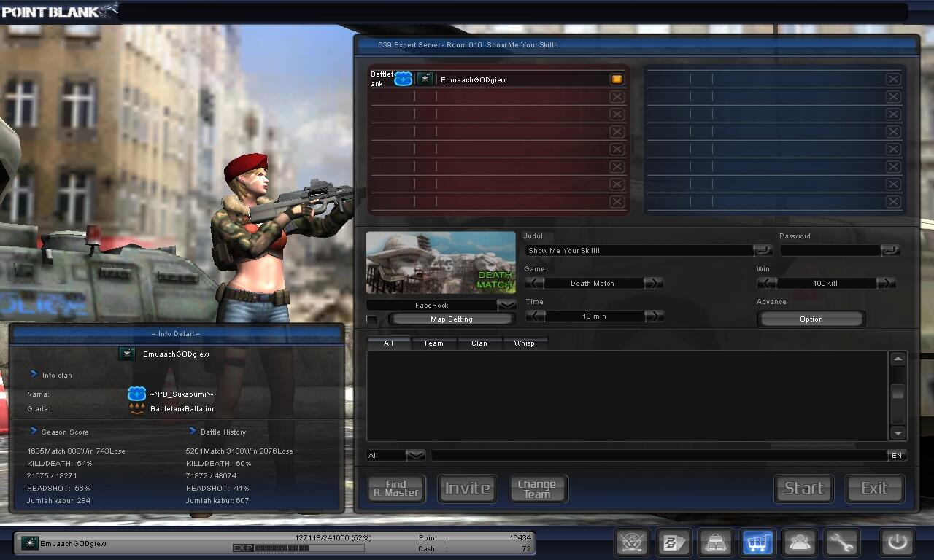Confirm the Judul room title with its enter icon
Screen dimensions: 934x560
click(x=763, y=250)
